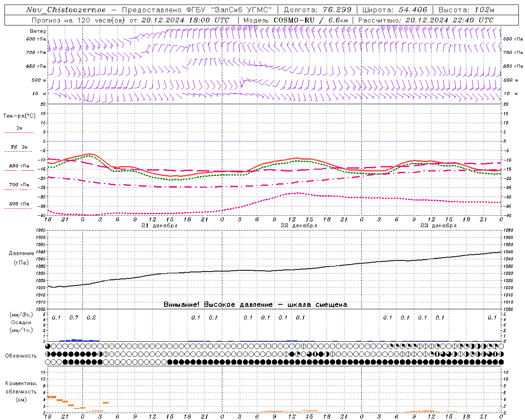The width and height of the screenshot is (525, 420).
Task: Select the "Предоставлено ФГБУ ЗапСиб УГМС" header text
Action: tap(197, 10)
